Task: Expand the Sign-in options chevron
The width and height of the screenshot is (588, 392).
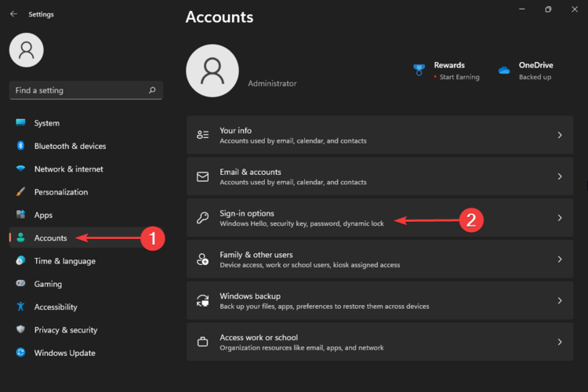Action: point(560,218)
